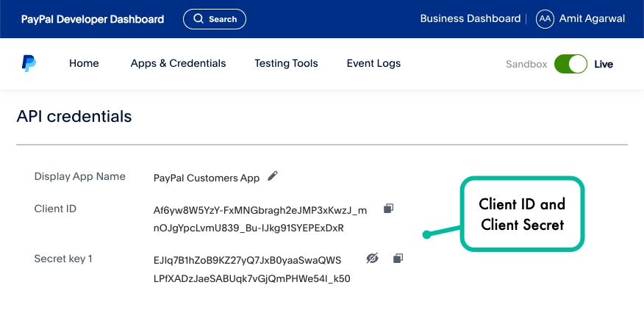Open the Testing Tools menu
The height and width of the screenshot is (321, 644).
pyautogui.click(x=286, y=64)
